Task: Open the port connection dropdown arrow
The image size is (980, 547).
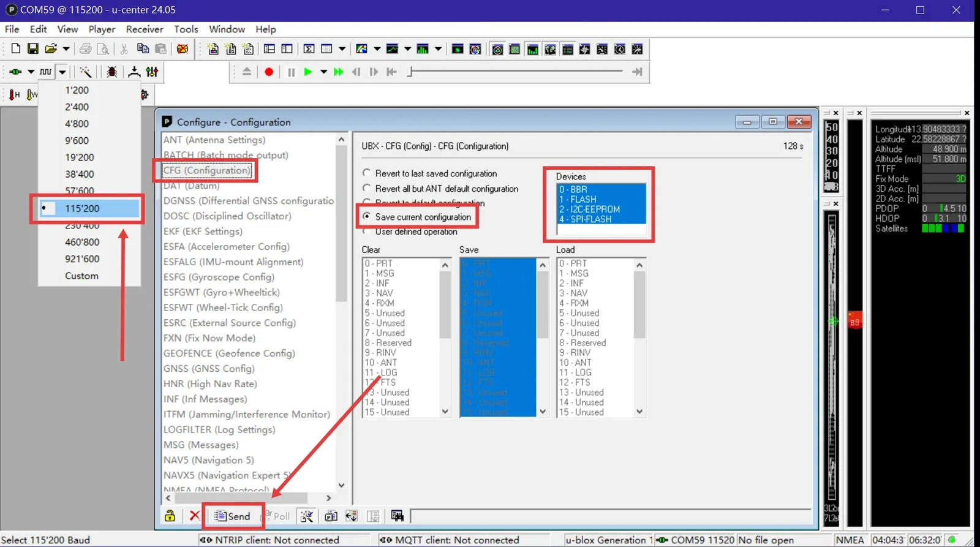Action: click(31, 72)
